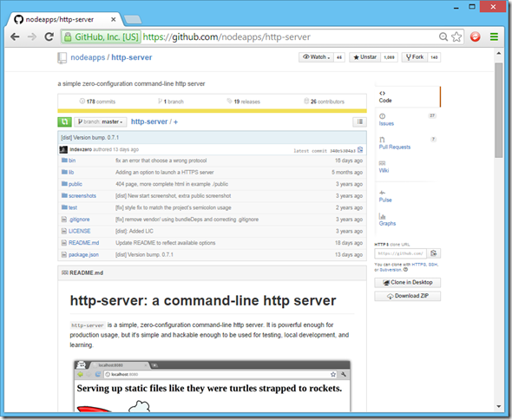View the 1,088 stargazers count
The width and height of the screenshot is (512, 420).
[x=389, y=57]
